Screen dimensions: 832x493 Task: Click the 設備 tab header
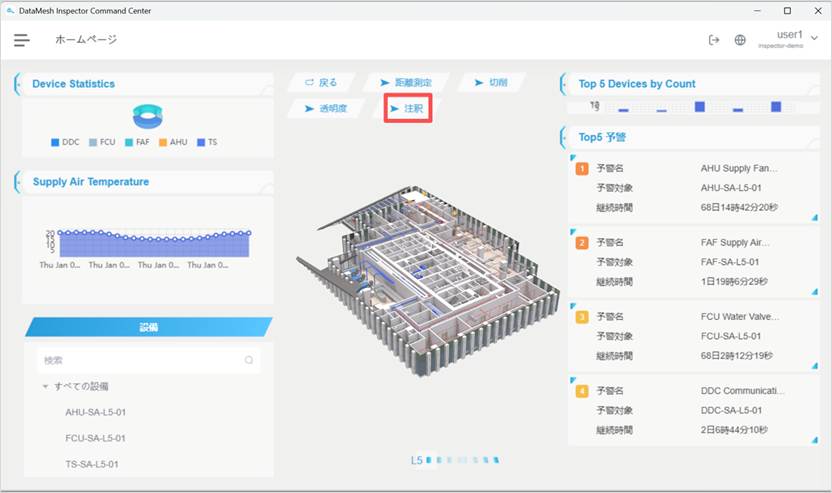tap(148, 327)
